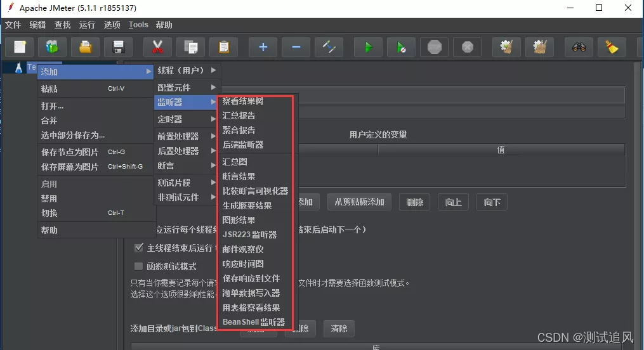Click the Shutdown threads icon
Viewport: 644px width, 350px height.
468,47
